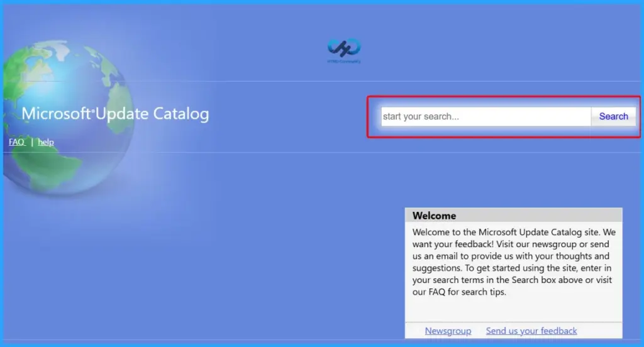Click 'Send us your feedback' link
The width and height of the screenshot is (644, 347).
point(531,331)
